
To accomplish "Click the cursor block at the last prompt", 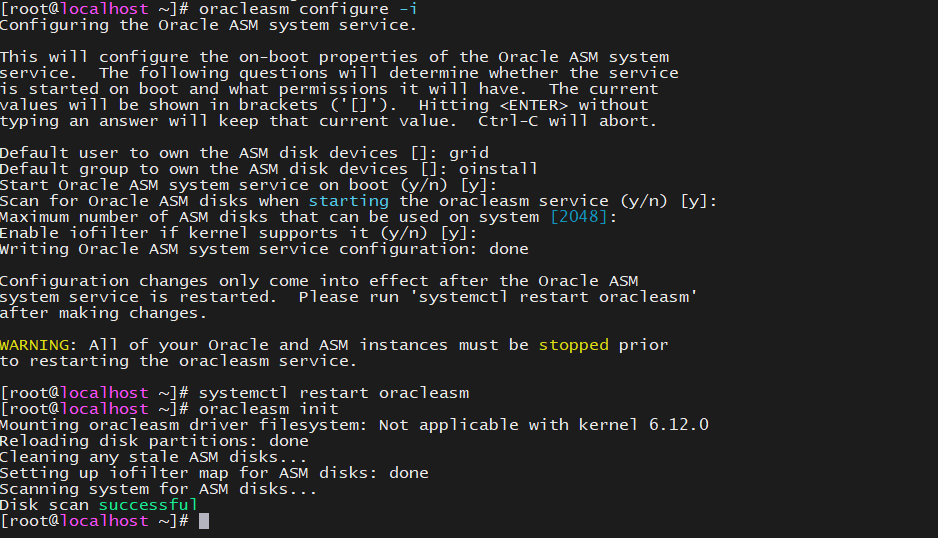I will click(204, 521).
